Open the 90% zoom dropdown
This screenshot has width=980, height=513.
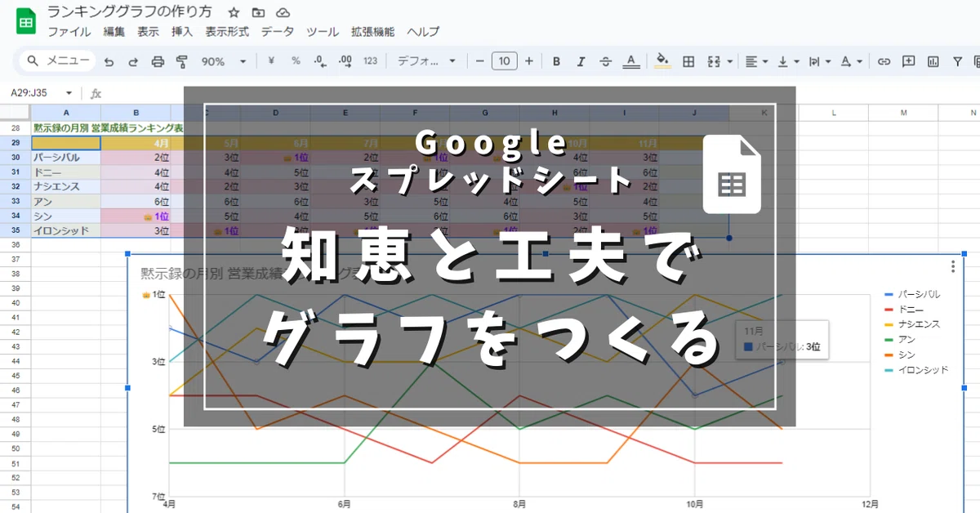224,61
